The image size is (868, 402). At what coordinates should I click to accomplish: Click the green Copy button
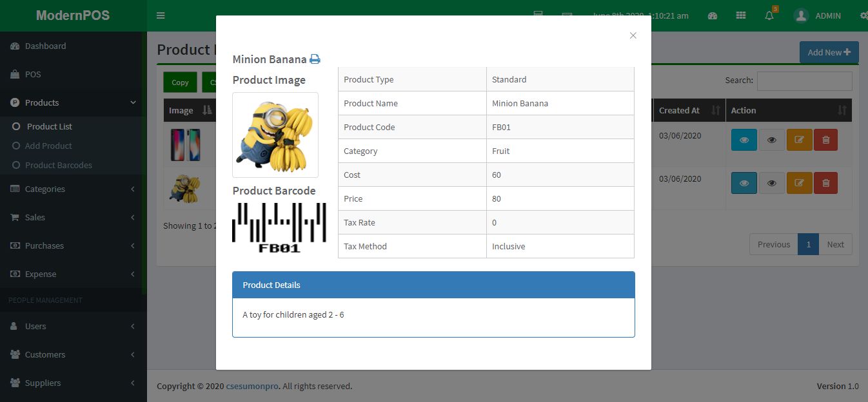click(180, 82)
